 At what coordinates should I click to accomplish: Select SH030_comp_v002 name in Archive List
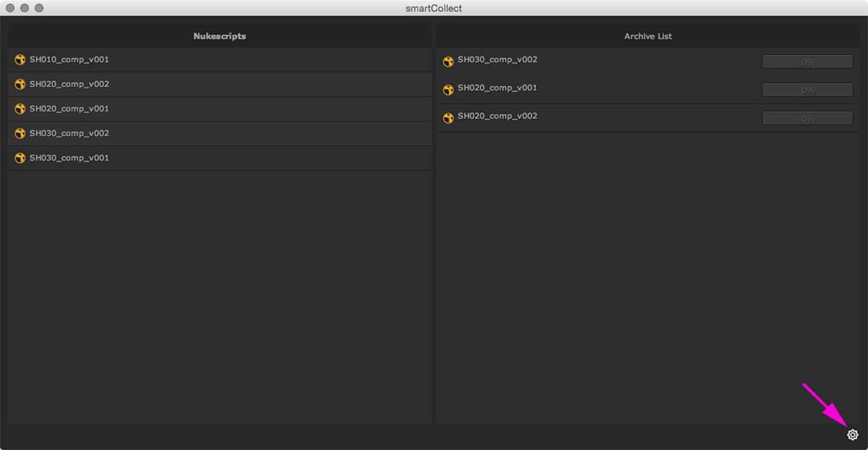click(498, 60)
